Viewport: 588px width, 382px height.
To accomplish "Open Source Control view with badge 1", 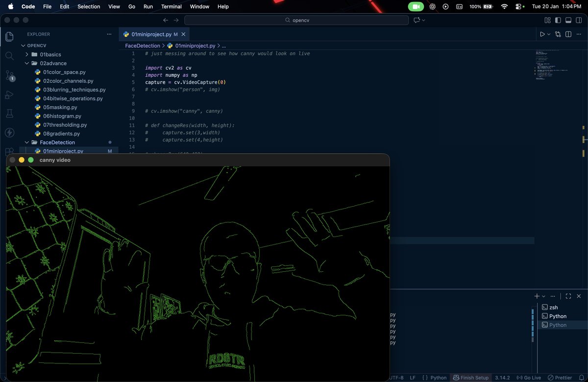I will [9, 75].
